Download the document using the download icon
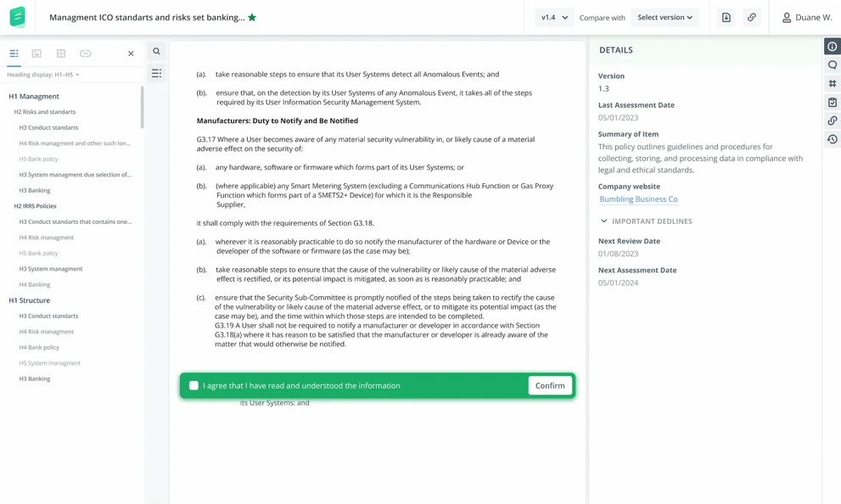Image resolution: width=841 pixels, height=504 pixels. coord(726,17)
